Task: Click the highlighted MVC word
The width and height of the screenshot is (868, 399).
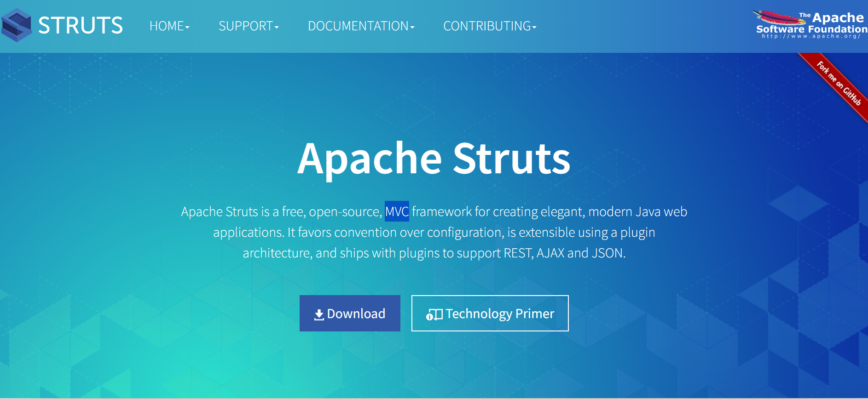Action: pyautogui.click(x=397, y=211)
